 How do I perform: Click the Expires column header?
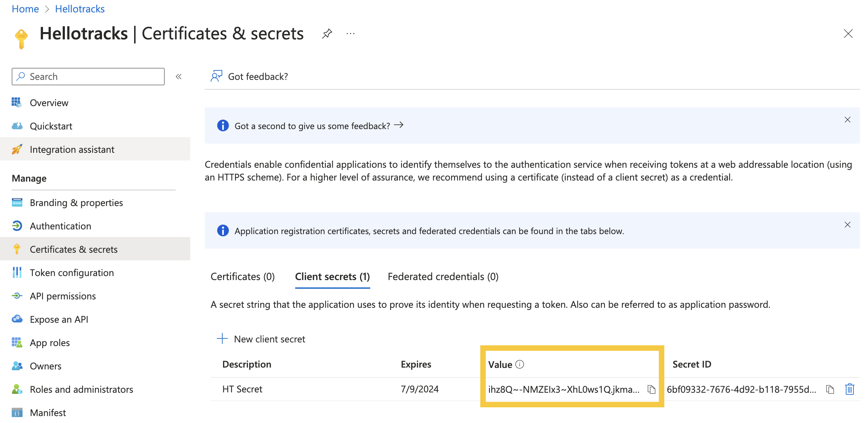pyautogui.click(x=416, y=364)
